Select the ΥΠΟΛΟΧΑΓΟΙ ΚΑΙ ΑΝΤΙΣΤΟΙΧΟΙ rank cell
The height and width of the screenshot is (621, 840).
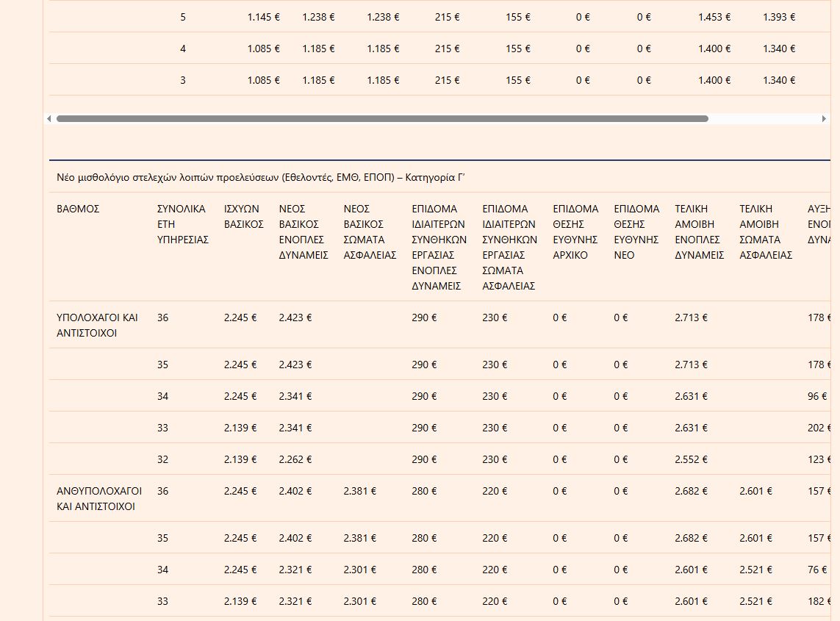97,325
